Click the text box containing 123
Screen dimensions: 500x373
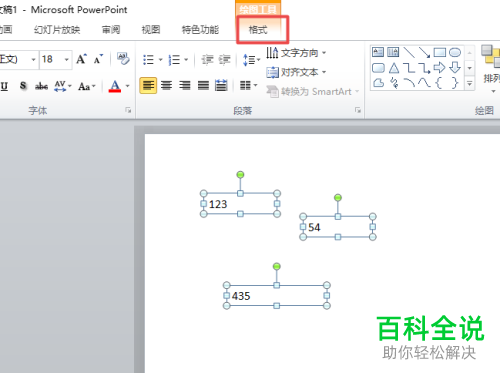tap(240, 204)
